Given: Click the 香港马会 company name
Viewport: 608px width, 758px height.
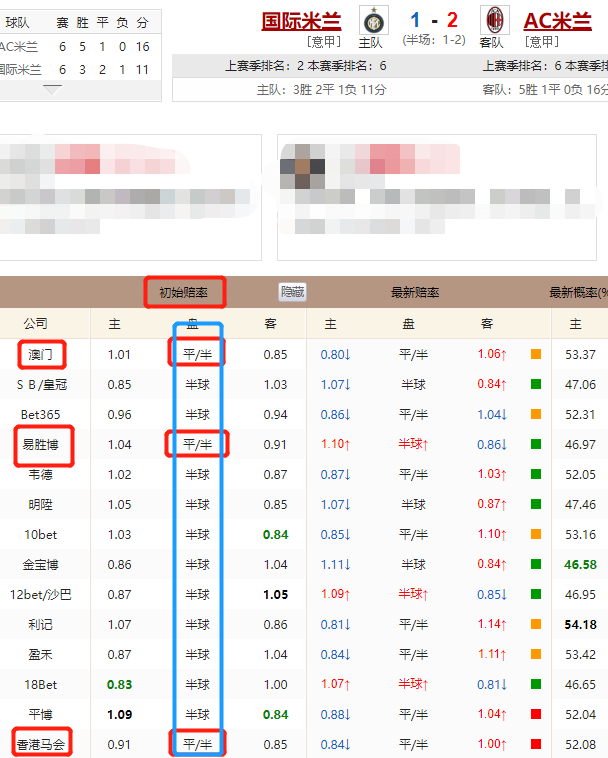Looking at the screenshot, I should point(42,744).
